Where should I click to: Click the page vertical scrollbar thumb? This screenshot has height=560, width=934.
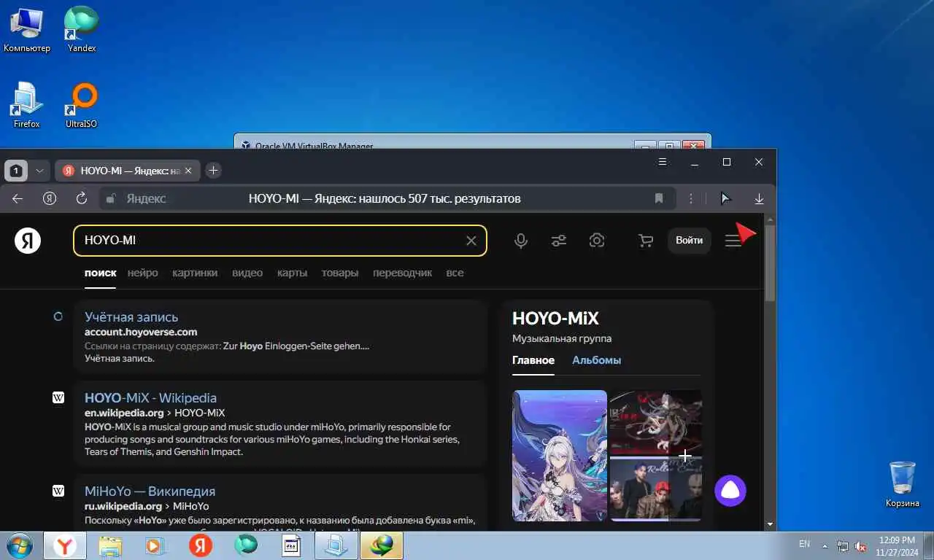[x=770, y=262]
